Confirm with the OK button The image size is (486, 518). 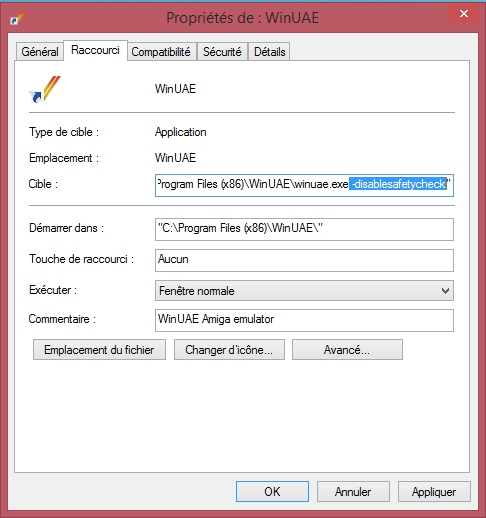(x=272, y=491)
